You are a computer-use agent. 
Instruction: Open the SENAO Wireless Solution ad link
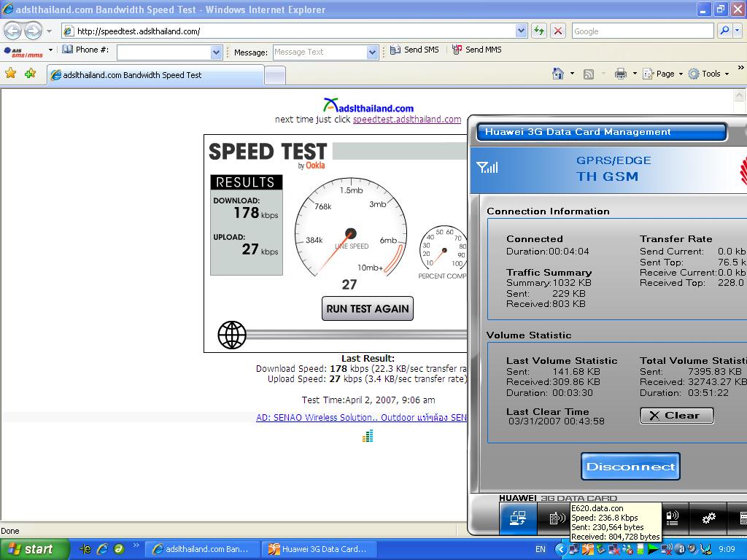tap(361, 418)
